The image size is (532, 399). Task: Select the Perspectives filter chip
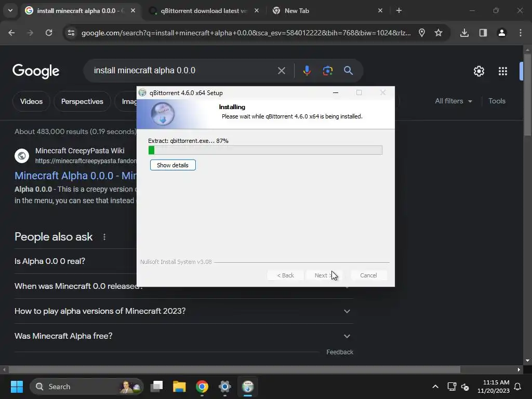[82, 101]
